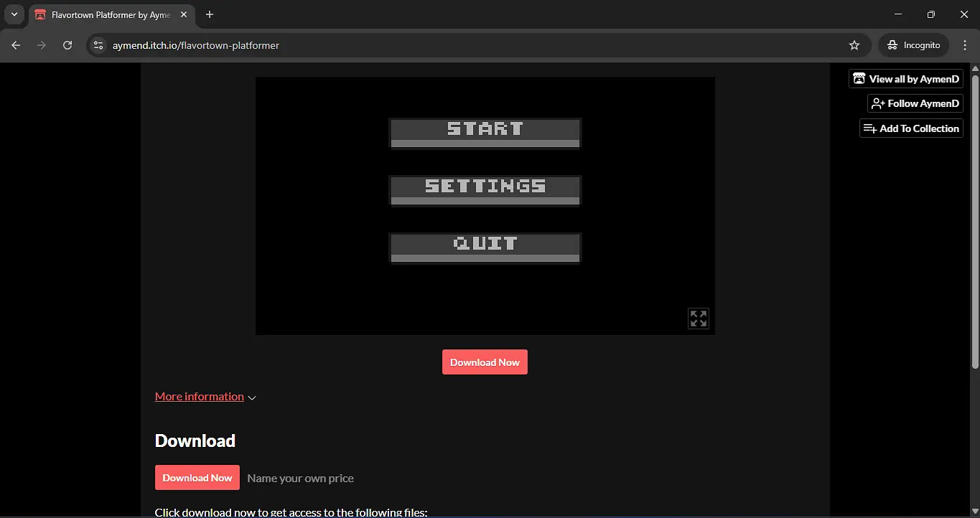Click Download Now under Download heading
980x518 pixels.
click(x=197, y=478)
